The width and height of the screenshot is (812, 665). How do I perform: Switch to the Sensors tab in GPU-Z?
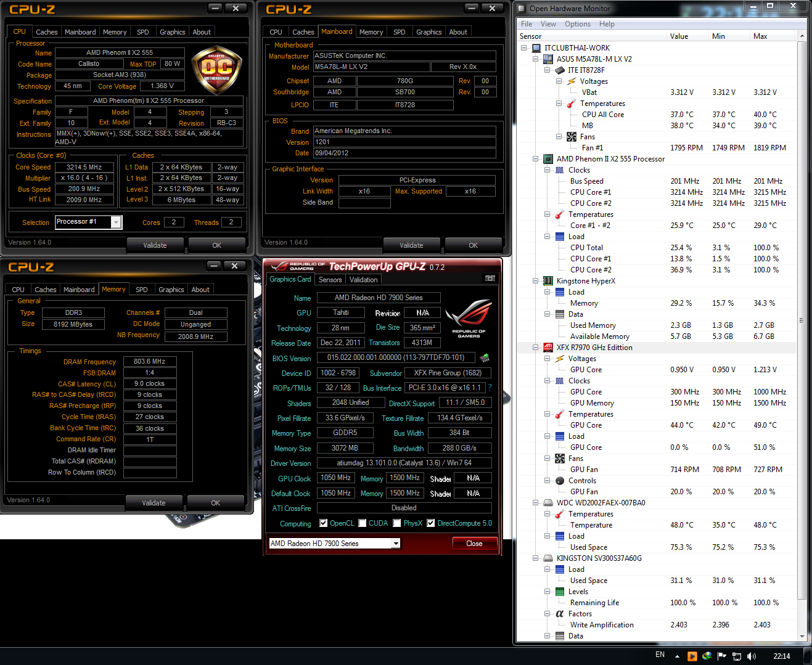click(x=330, y=280)
